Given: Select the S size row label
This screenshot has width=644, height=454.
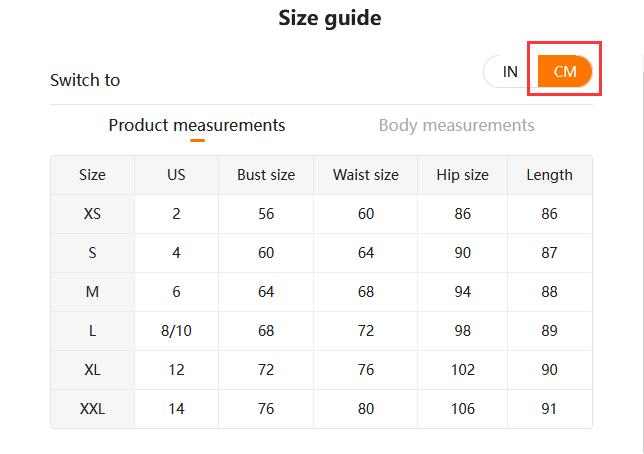Looking at the screenshot, I should [92, 253].
